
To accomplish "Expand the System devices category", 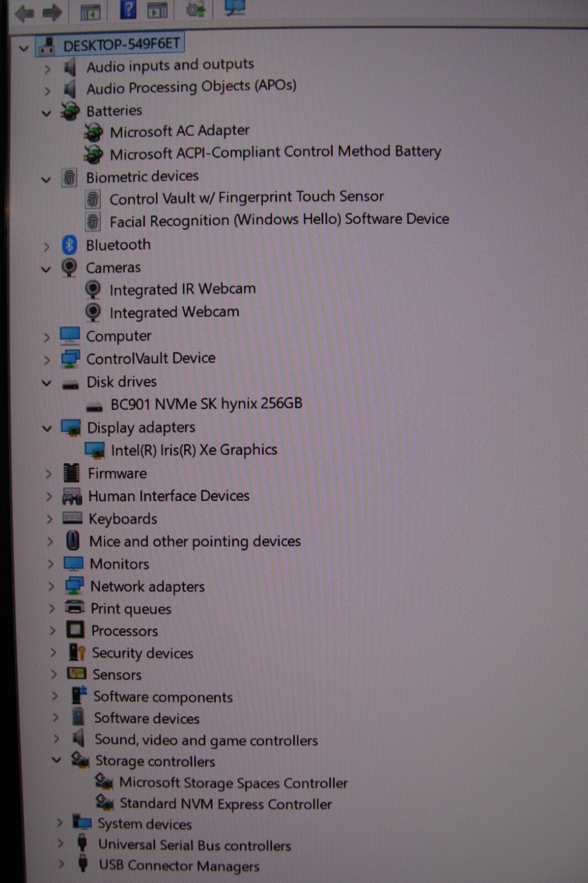I will pos(60,823).
